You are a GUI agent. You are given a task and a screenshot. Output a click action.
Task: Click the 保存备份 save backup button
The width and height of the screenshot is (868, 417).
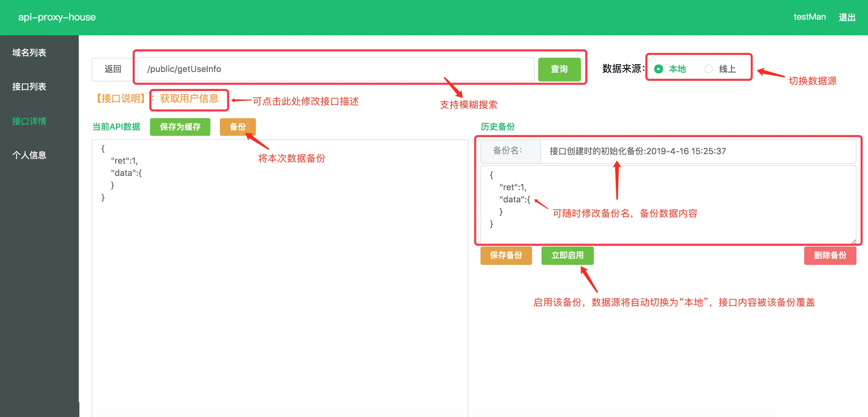point(506,255)
